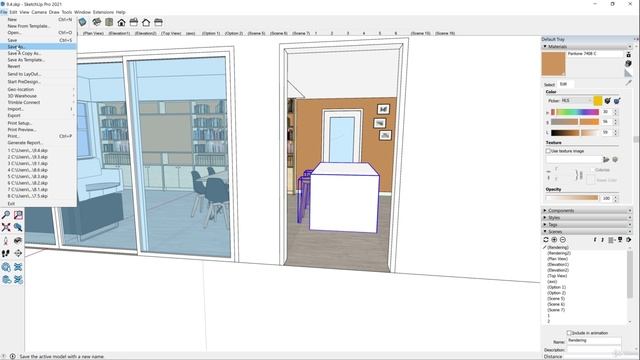Click the Front view house icon

121,22
